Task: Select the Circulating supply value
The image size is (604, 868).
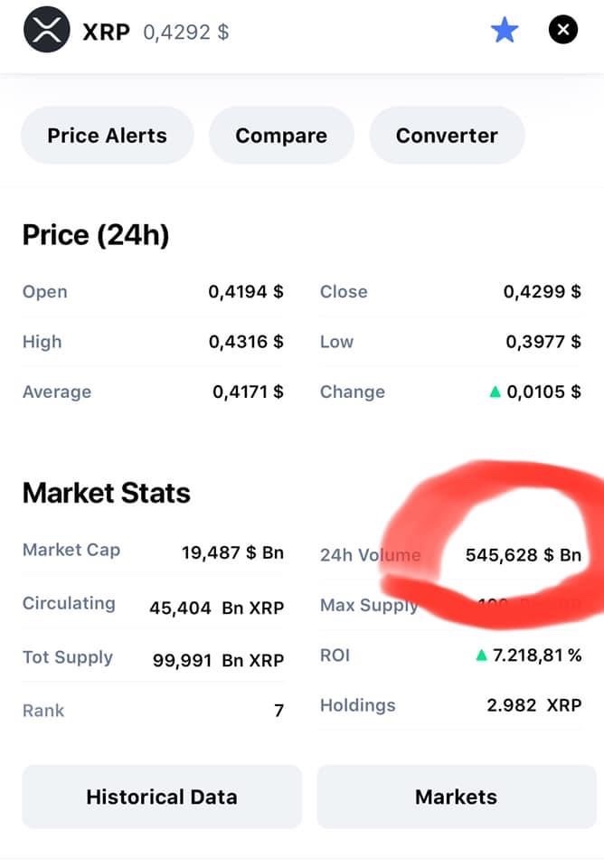Action: click(216, 608)
